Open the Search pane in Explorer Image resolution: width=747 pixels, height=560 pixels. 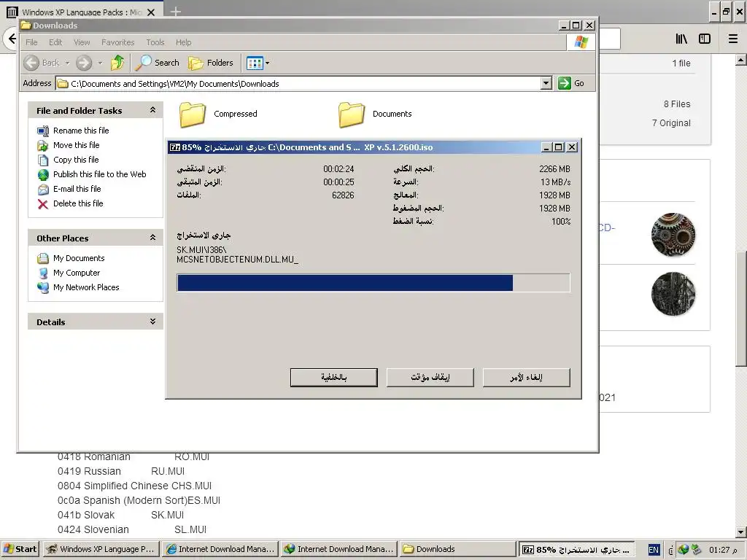(x=158, y=63)
